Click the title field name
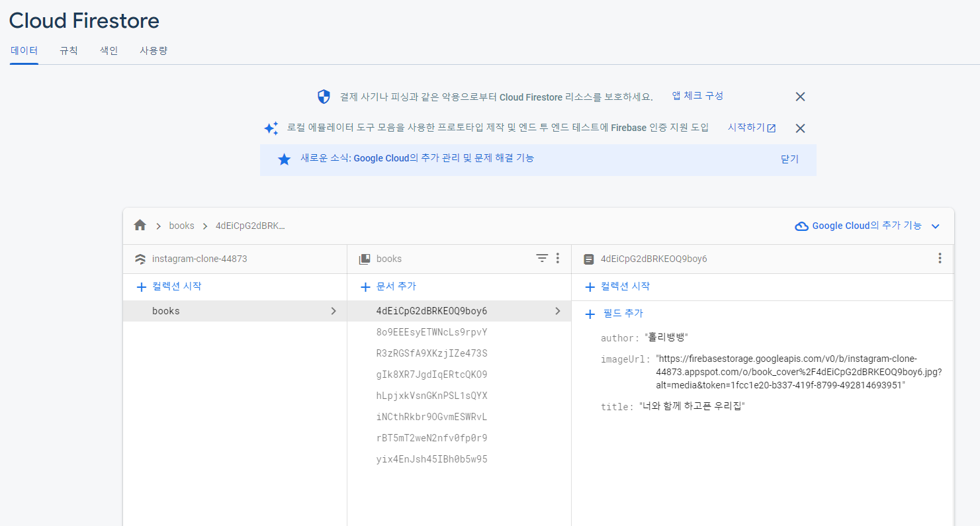This screenshot has width=980, height=526. coord(617,407)
